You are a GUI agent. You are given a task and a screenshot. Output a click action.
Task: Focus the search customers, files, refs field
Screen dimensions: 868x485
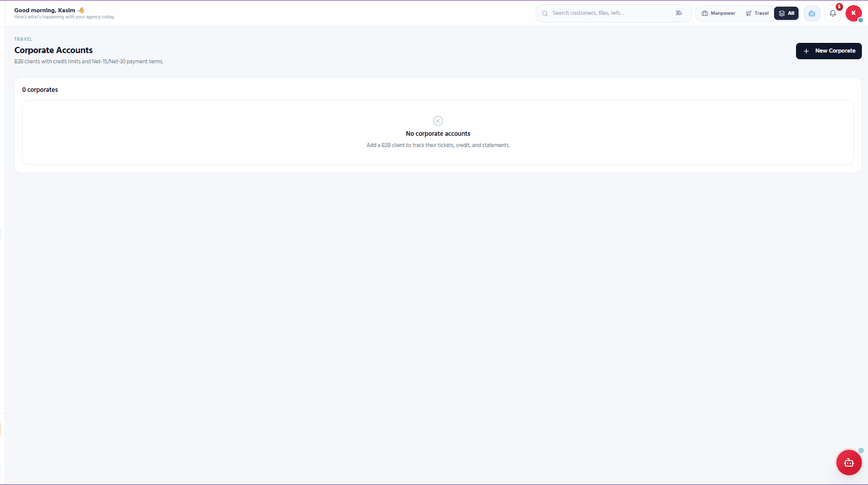614,13
